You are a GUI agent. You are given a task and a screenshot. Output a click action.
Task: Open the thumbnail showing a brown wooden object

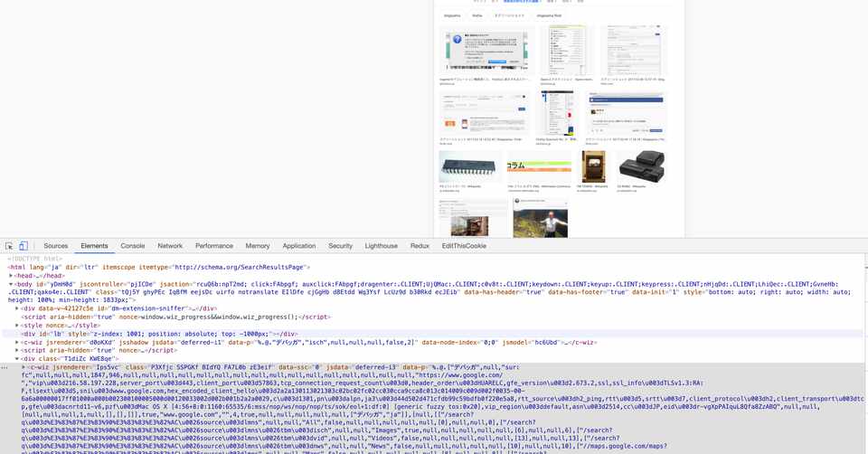(x=473, y=219)
